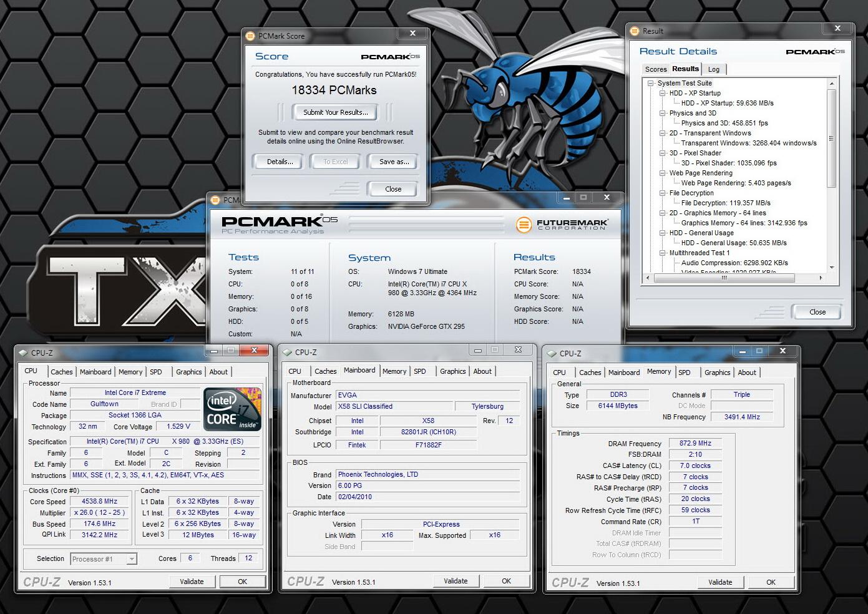868x614 pixels.
Task: Select the Results tab in Result Details
Action: coord(685,69)
